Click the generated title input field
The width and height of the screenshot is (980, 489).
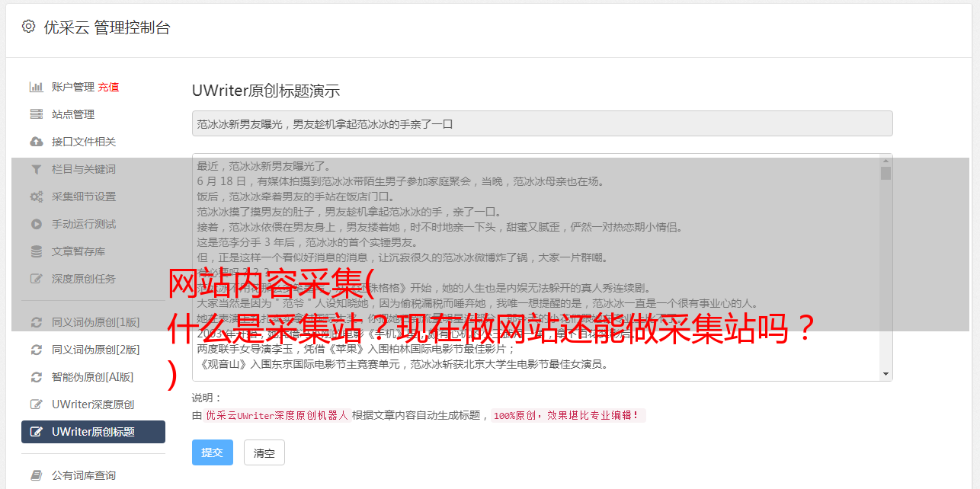[542, 123]
